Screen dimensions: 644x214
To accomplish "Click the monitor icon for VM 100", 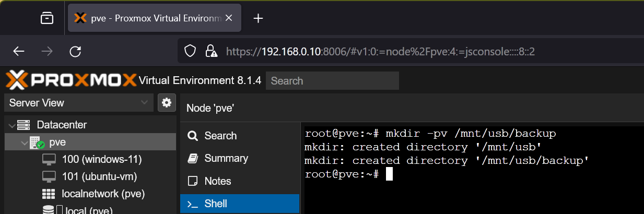I will (x=49, y=159).
